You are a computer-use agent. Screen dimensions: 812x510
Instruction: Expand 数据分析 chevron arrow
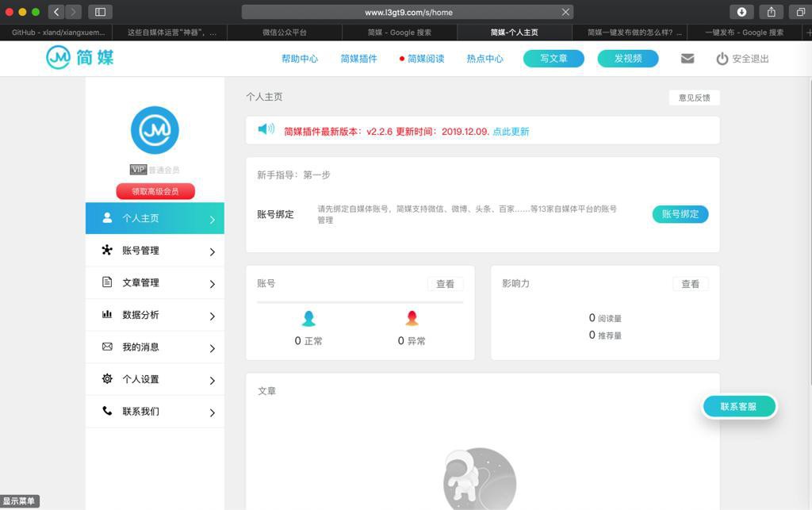coord(212,316)
